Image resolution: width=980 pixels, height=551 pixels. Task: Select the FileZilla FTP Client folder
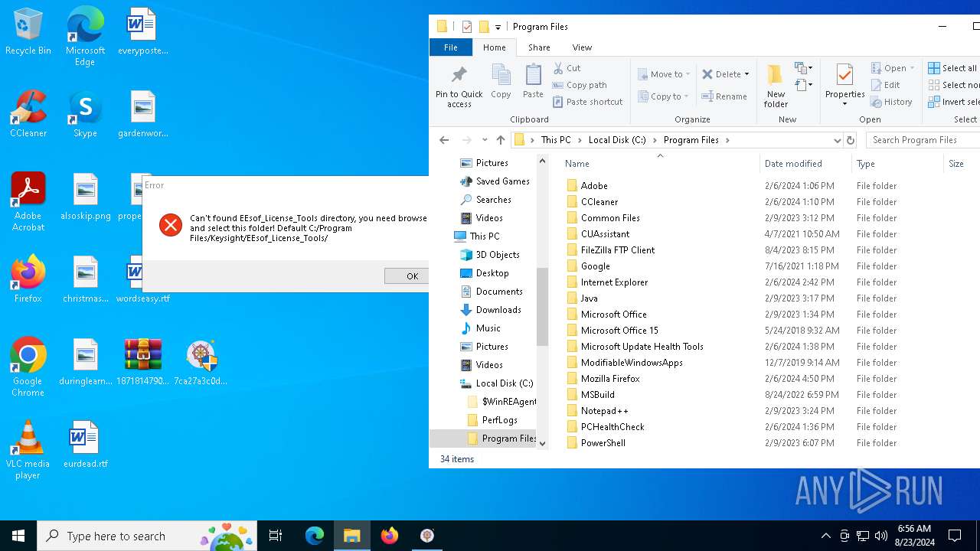tap(618, 250)
